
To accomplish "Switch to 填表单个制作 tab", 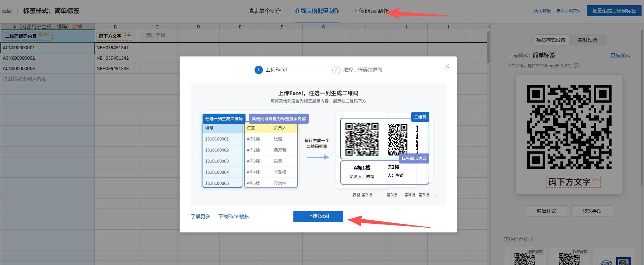I will [x=265, y=11].
